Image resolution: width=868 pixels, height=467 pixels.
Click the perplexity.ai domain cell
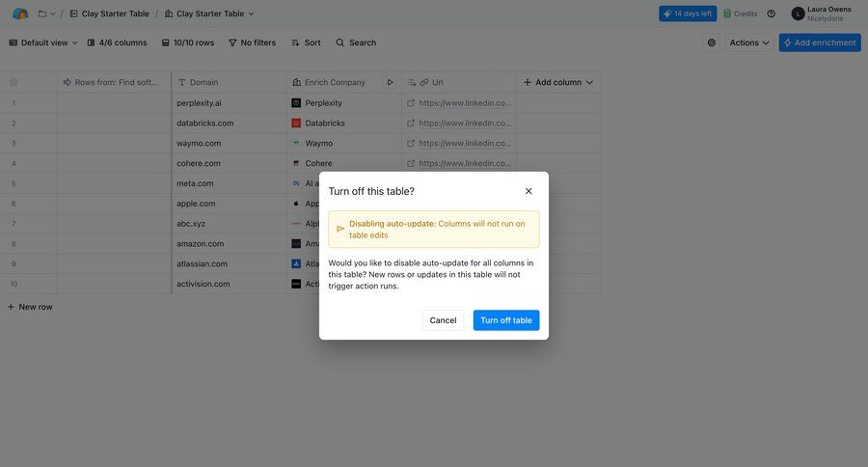(230, 103)
